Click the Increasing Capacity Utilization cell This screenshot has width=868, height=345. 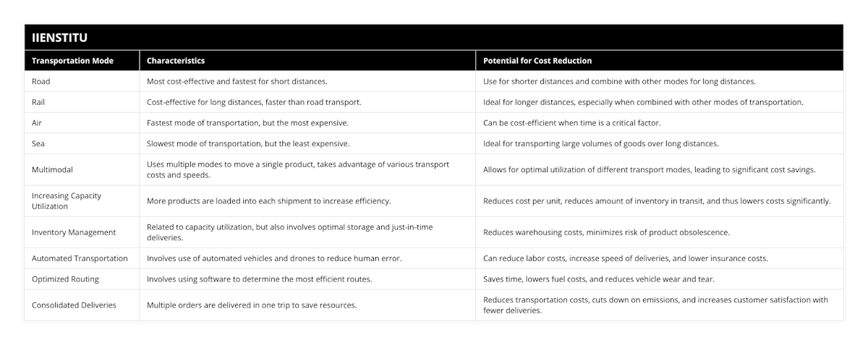tap(67, 201)
